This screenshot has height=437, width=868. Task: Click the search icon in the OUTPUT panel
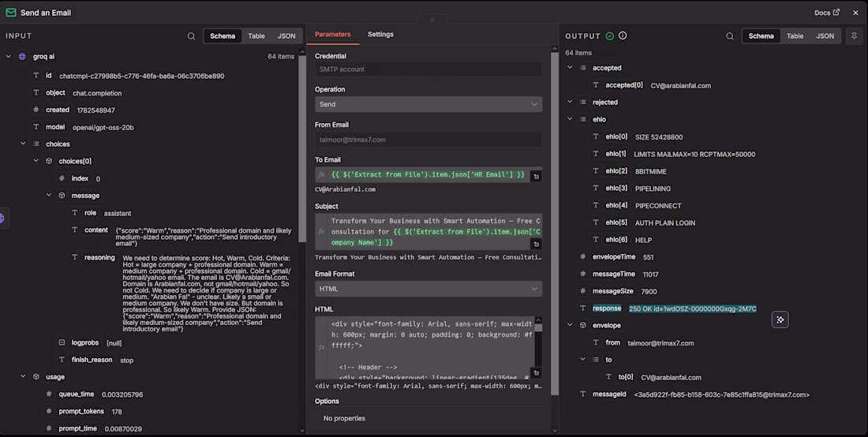coord(730,36)
